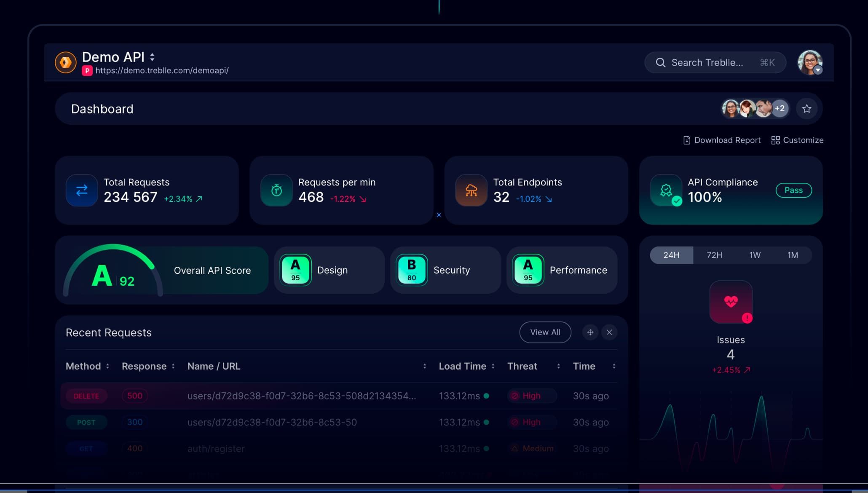Click the Pass compliance button
Screen dimensions: 868x493
pyautogui.click(x=793, y=190)
